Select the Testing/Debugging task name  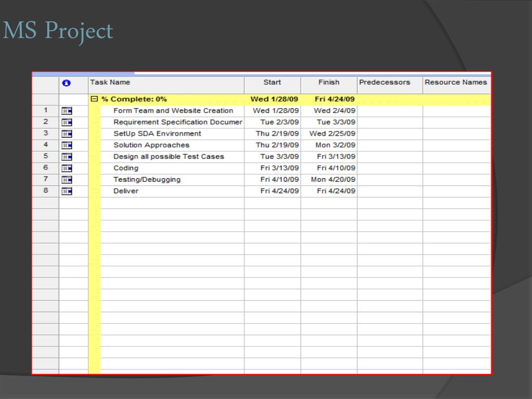click(x=147, y=180)
